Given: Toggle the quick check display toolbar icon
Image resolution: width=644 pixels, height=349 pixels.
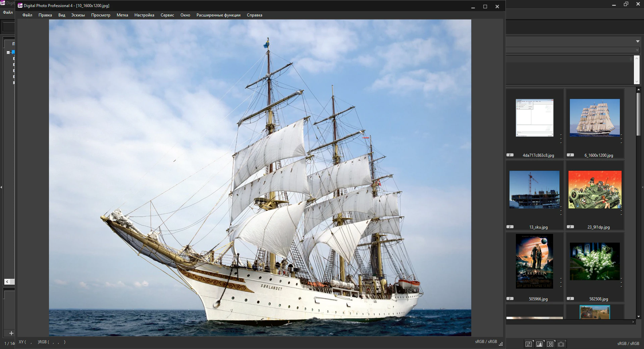Looking at the screenshot, I should (x=539, y=344).
